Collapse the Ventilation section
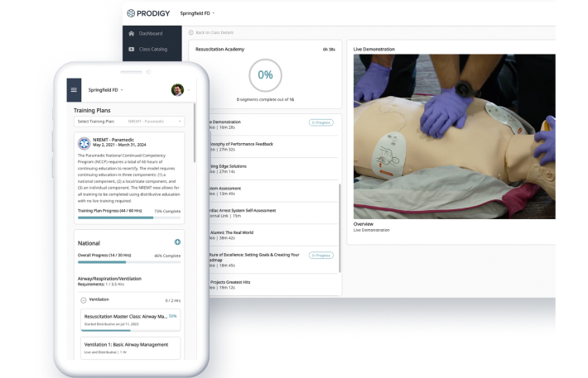588x378 pixels. click(84, 300)
